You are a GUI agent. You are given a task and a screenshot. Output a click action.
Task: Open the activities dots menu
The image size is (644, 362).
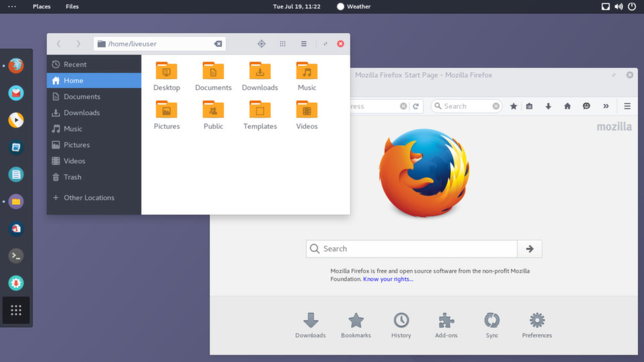tap(12, 7)
